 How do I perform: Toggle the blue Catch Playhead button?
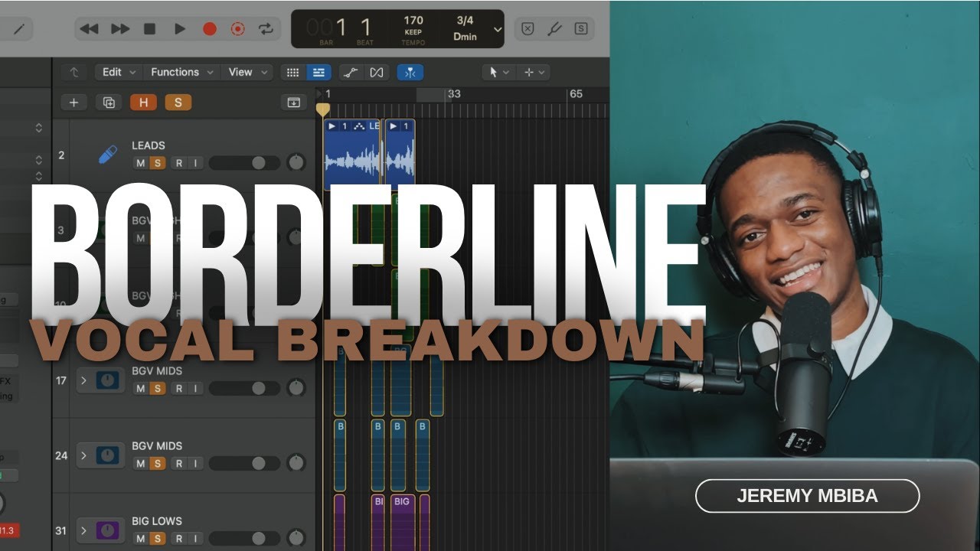[x=410, y=73]
